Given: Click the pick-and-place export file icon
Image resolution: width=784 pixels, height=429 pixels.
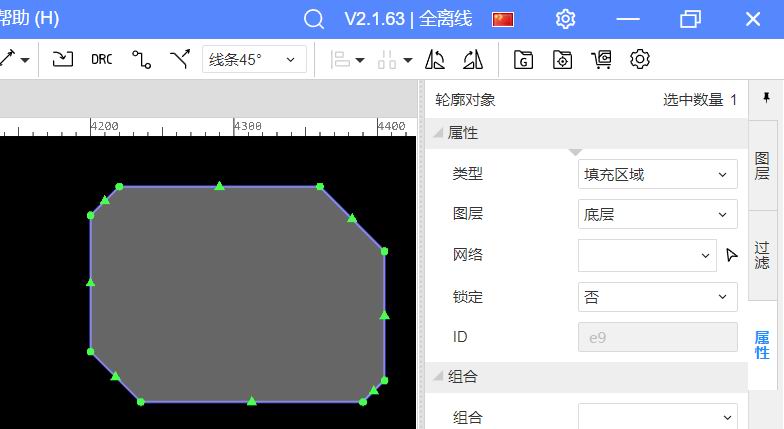Looking at the screenshot, I should coord(562,59).
